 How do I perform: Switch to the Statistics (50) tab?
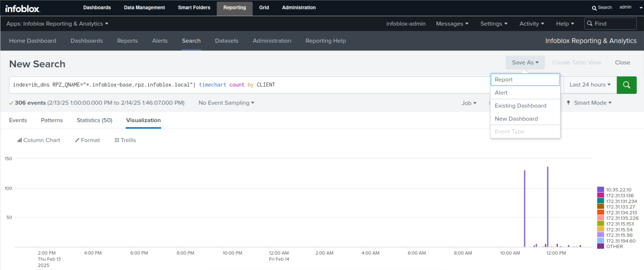(94, 120)
